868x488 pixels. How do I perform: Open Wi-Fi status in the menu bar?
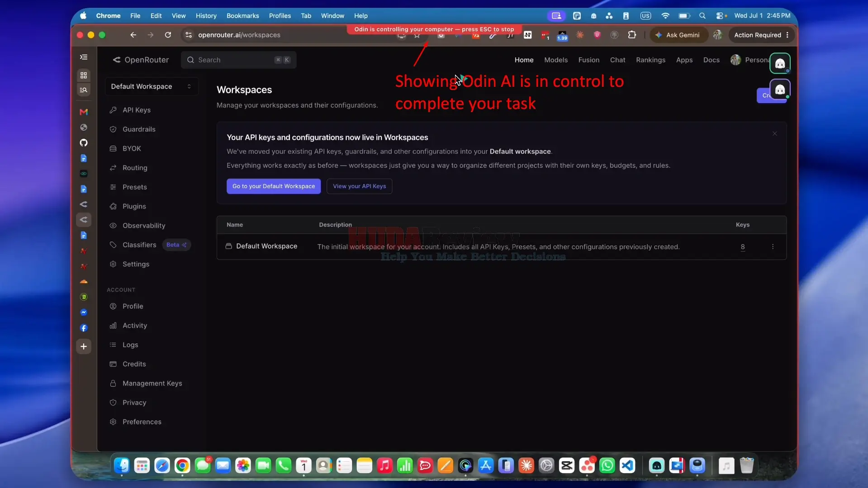[665, 15]
